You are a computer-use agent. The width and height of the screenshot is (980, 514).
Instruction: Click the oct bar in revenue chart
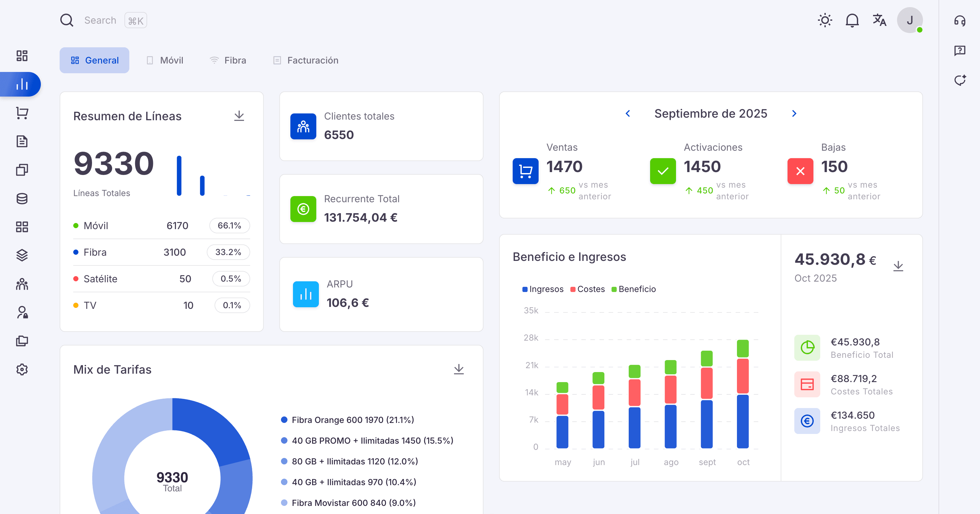pyautogui.click(x=742, y=394)
